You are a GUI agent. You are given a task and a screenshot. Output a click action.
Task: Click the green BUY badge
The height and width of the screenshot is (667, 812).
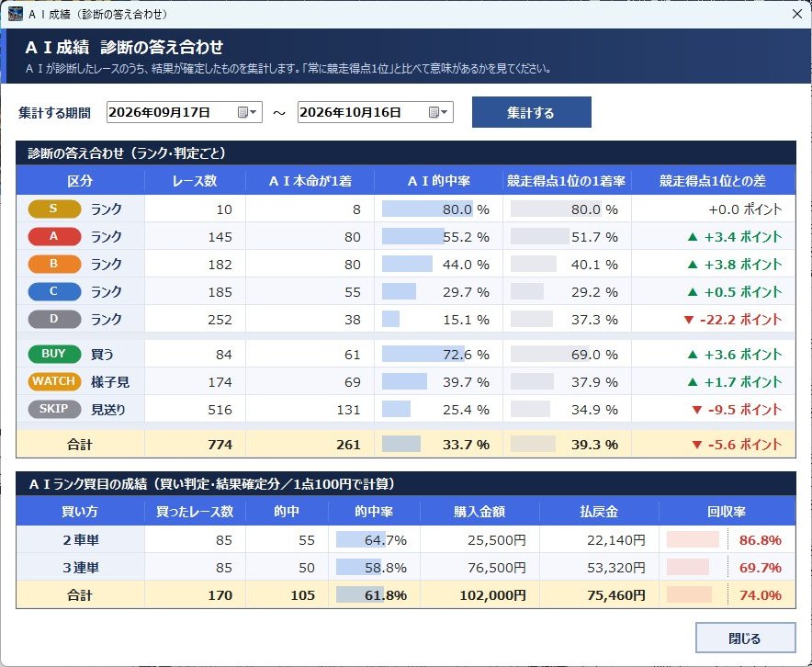[x=54, y=355]
